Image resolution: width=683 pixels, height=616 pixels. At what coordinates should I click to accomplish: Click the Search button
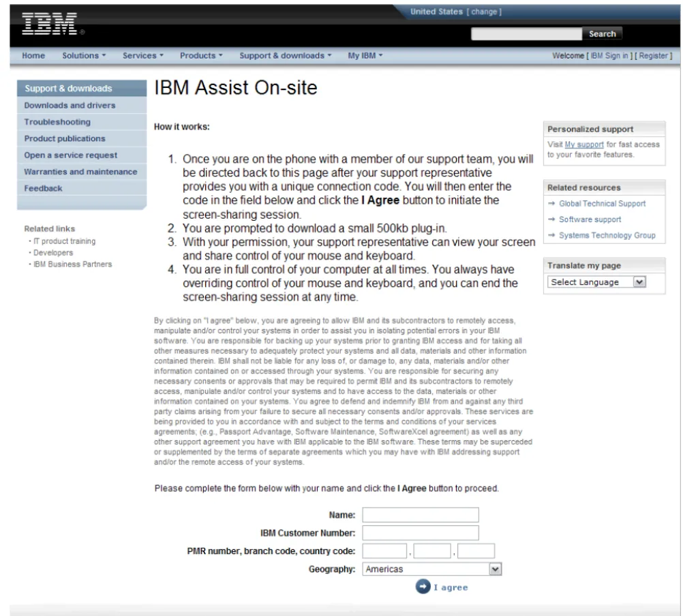click(603, 33)
